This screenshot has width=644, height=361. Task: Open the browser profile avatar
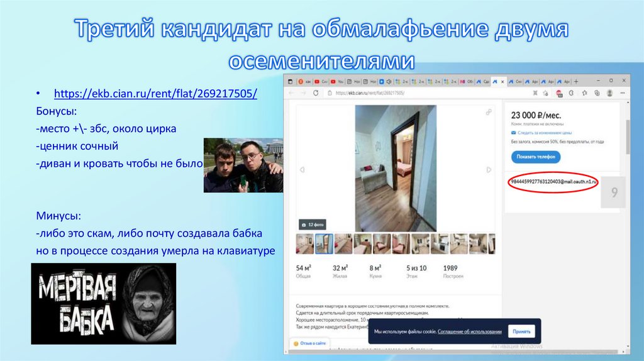click(610, 93)
